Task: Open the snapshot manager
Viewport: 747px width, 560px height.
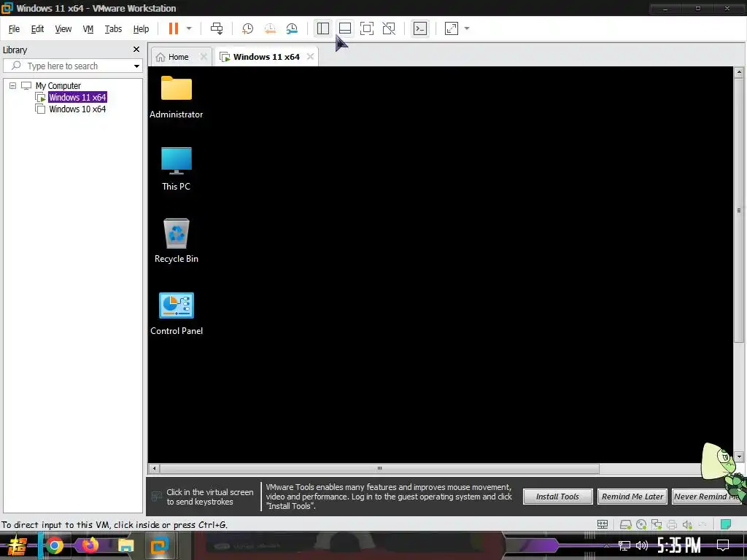Action: pyautogui.click(x=292, y=28)
